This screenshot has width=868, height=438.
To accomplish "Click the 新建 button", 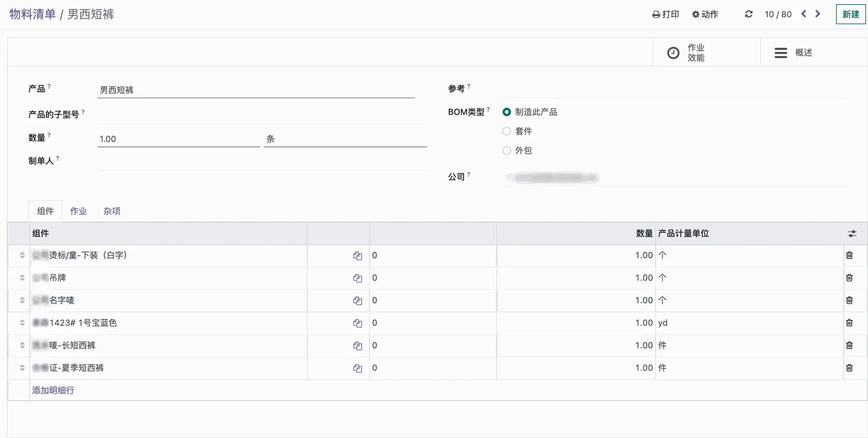I will pos(850,14).
